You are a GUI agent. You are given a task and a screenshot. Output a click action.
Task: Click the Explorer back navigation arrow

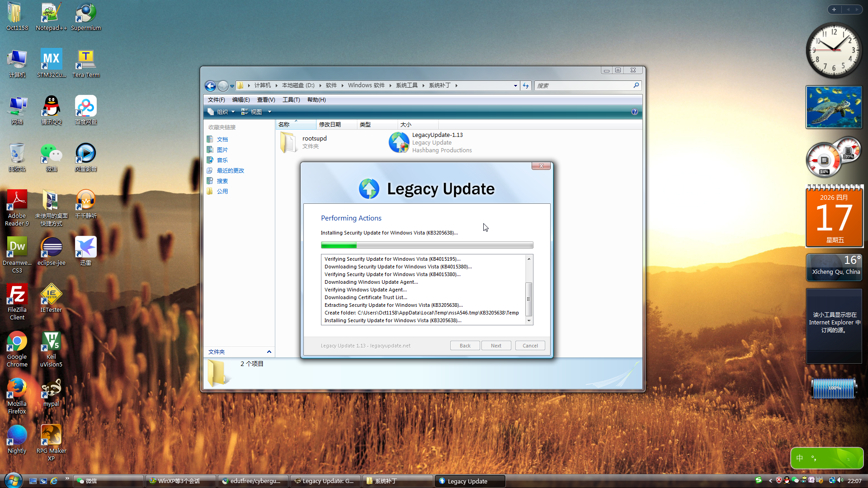click(x=210, y=86)
